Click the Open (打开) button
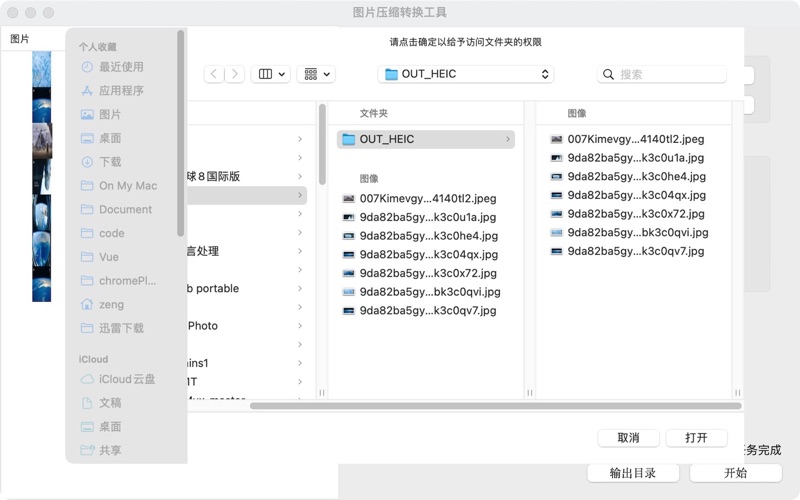The width and height of the screenshot is (800, 500). 697,438
